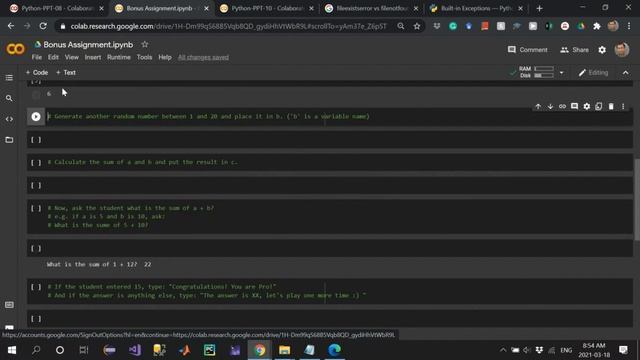Open editor settings from the cell toolbar
The height and width of the screenshot is (360, 640).
587,107
